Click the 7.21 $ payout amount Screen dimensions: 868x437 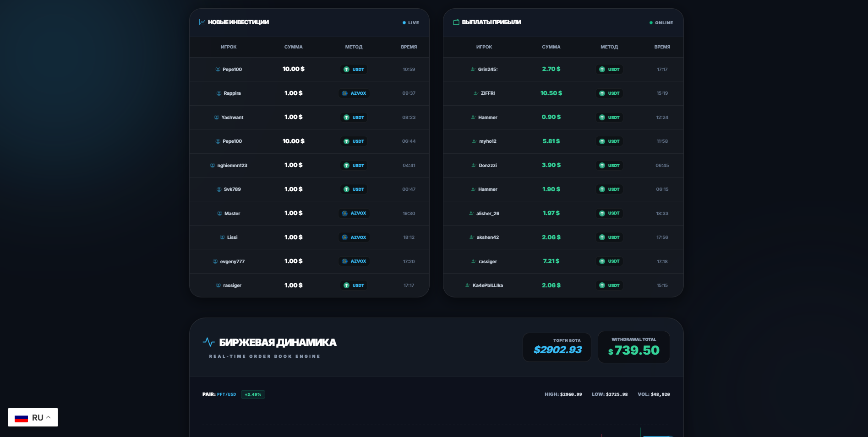point(551,261)
